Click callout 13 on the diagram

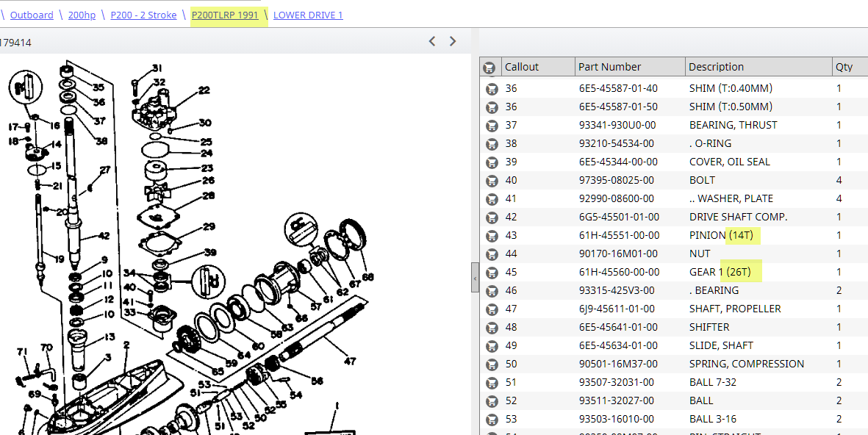click(x=109, y=337)
